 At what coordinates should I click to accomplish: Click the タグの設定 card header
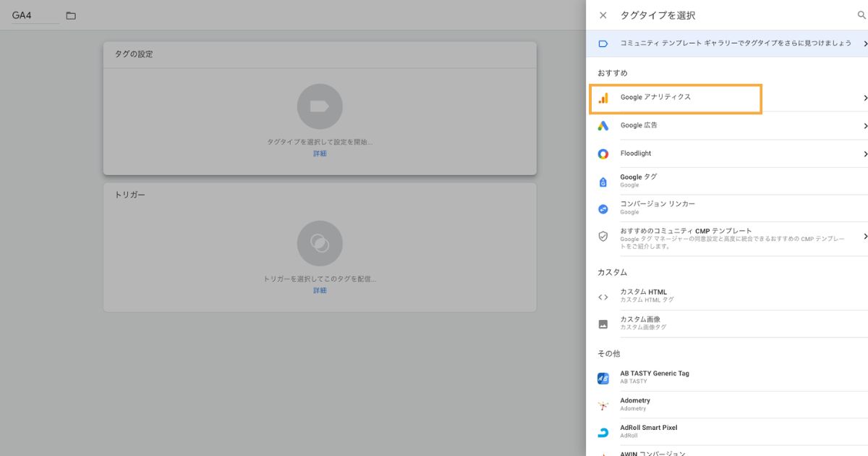[x=320, y=54]
